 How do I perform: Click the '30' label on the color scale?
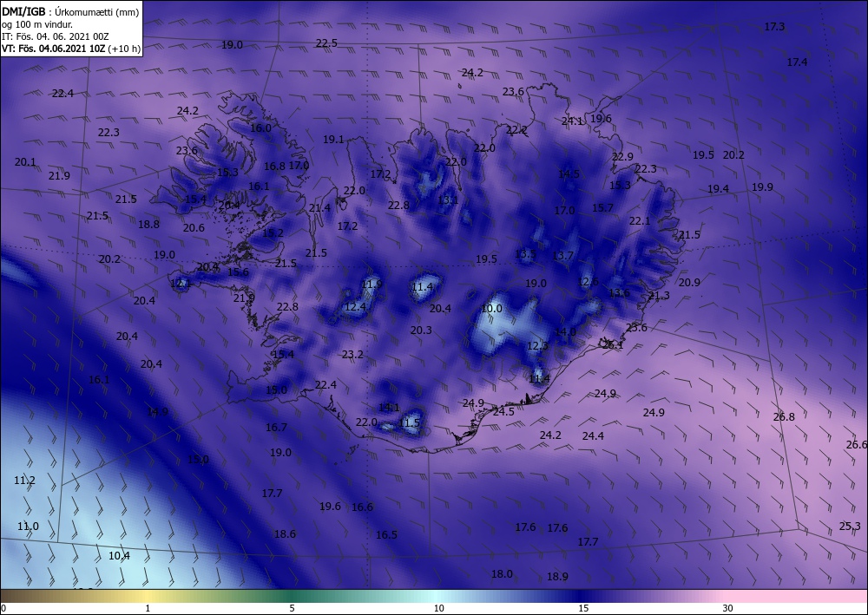coord(727,608)
